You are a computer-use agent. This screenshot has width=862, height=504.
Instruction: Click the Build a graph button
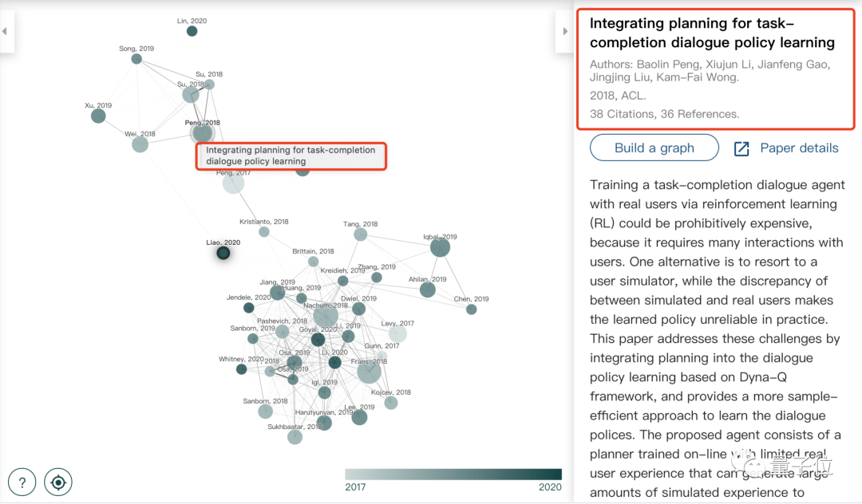point(654,148)
